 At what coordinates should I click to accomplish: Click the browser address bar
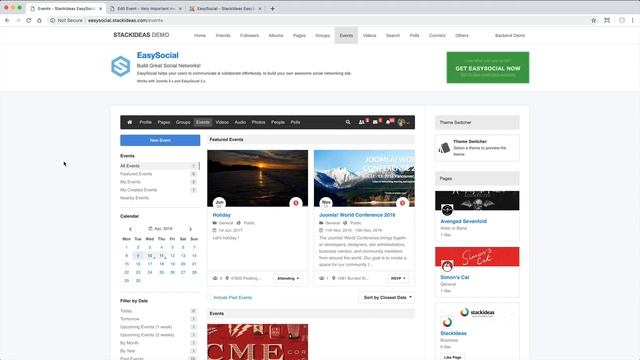318,20
